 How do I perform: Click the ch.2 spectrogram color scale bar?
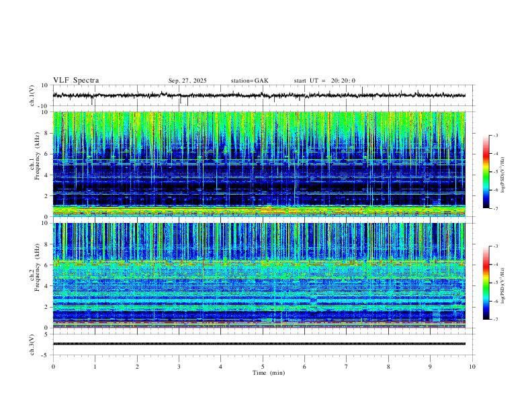486,283
